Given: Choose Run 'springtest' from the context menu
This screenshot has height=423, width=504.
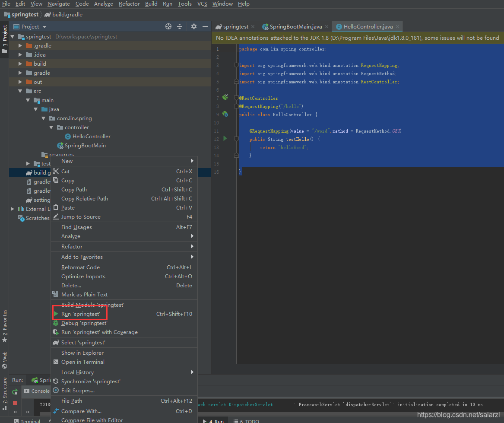Looking at the screenshot, I should tap(79, 313).
